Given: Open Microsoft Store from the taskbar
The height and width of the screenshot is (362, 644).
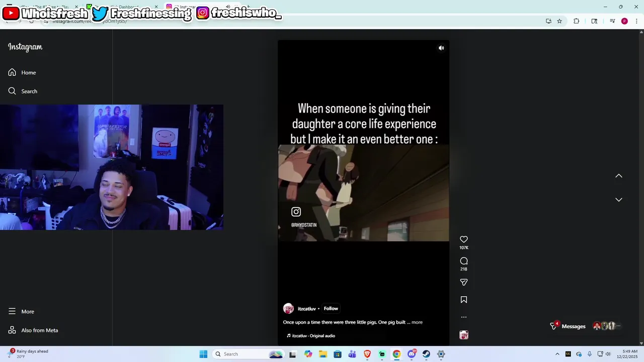Looking at the screenshot, I should point(338,354).
